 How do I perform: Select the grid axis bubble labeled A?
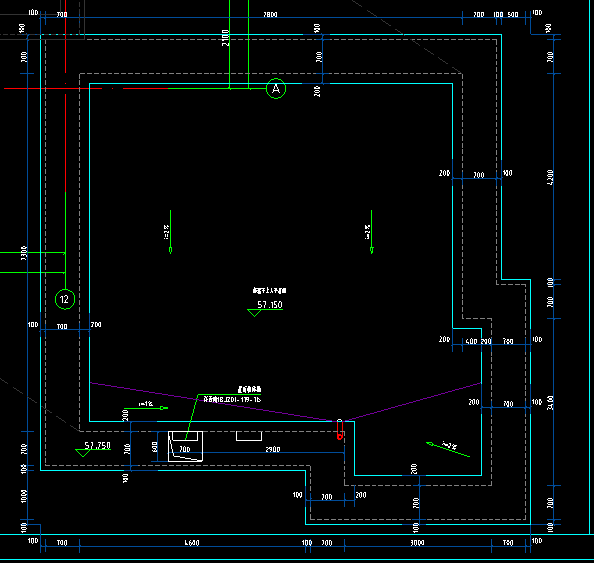click(x=276, y=89)
